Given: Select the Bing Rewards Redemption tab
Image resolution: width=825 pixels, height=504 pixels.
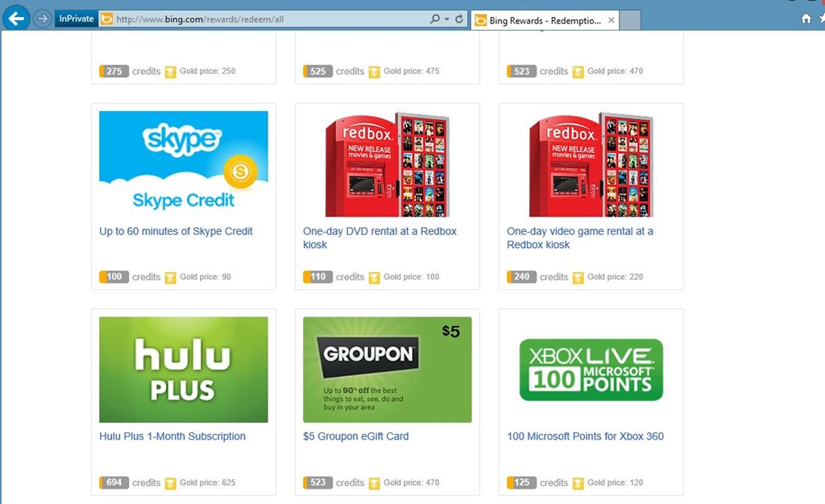Looking at the screenshot, I should (x=539, y=20).
